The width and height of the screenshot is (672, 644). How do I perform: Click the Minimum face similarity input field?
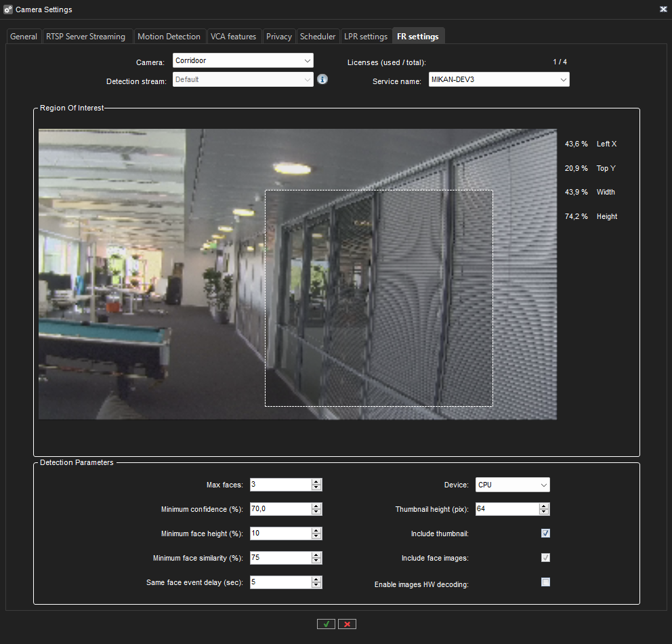pyautogui.click(x=280, y=558)
